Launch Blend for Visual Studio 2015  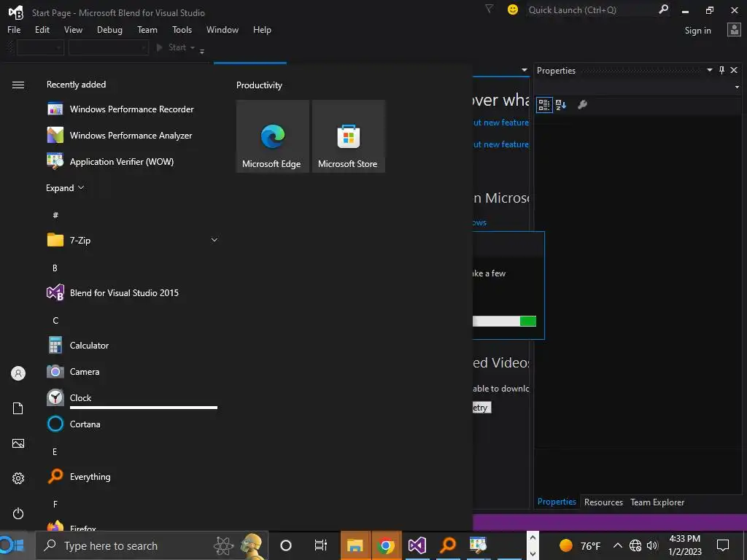133,293
